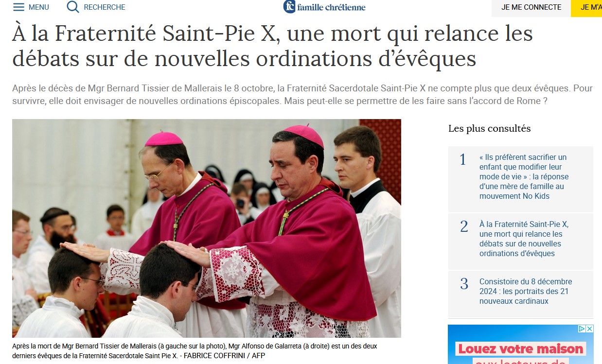Click the Famille Chrétienne logo
Viewport: 602px width, 364px height.
point(324,7)
